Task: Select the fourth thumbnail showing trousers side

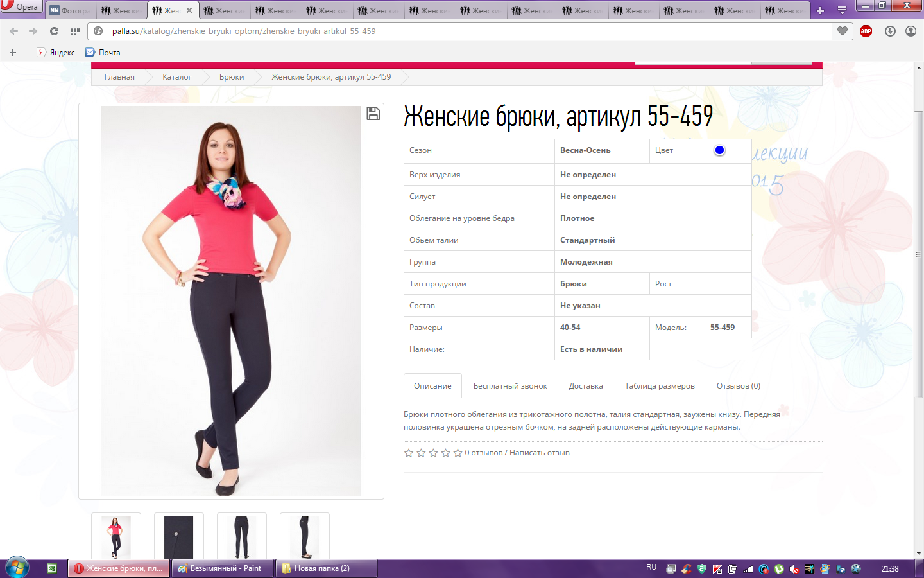Action: (x=305, y=536)
